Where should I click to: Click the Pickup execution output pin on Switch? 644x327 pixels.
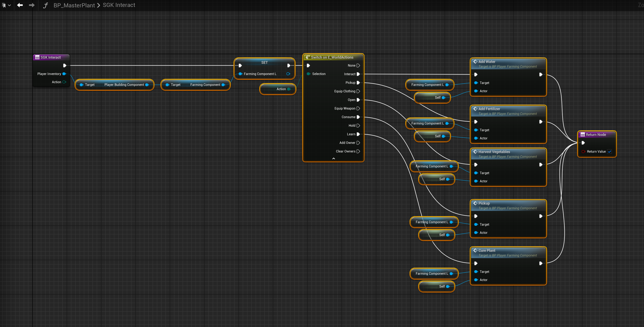click(x=358, y=82)
